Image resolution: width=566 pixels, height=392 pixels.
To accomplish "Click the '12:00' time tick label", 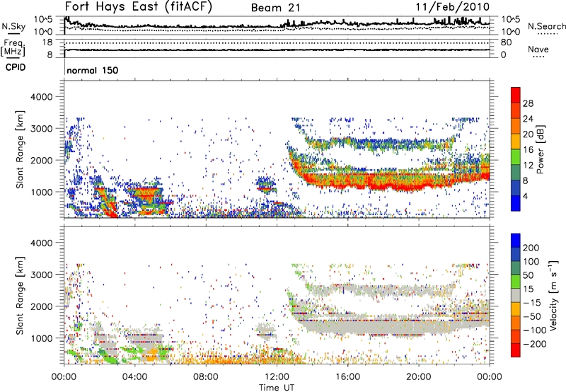I will coord(277,377).
